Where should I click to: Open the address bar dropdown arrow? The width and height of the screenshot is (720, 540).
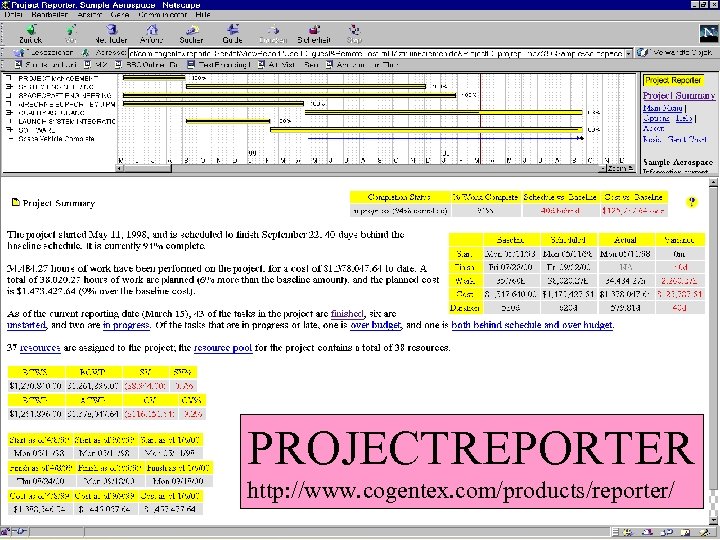click(628, 53)
